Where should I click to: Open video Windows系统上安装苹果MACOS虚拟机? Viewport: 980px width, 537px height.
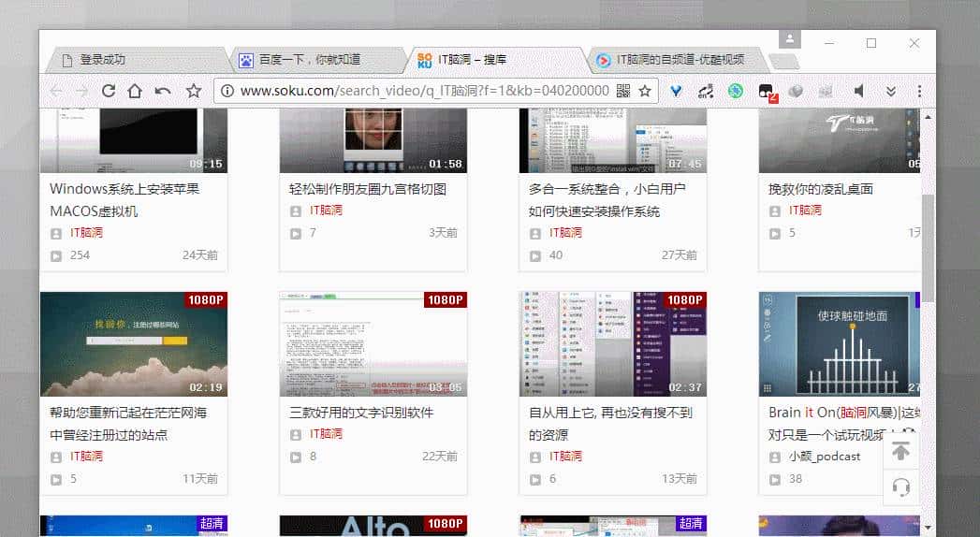[124, 200]
